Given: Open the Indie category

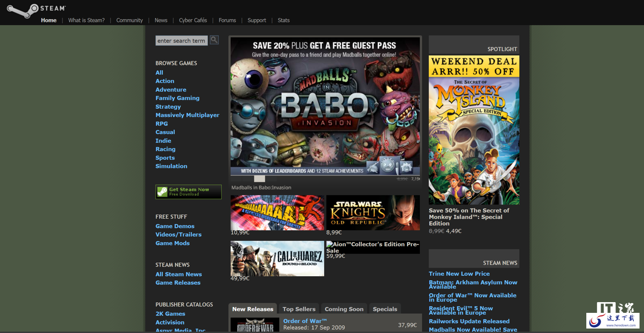Looking at the screenshot, I should (x=163, y=141).
